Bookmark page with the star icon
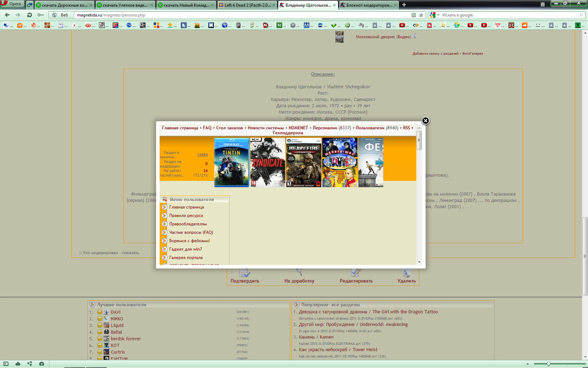 pyautogui.click(x=421, y=15)
